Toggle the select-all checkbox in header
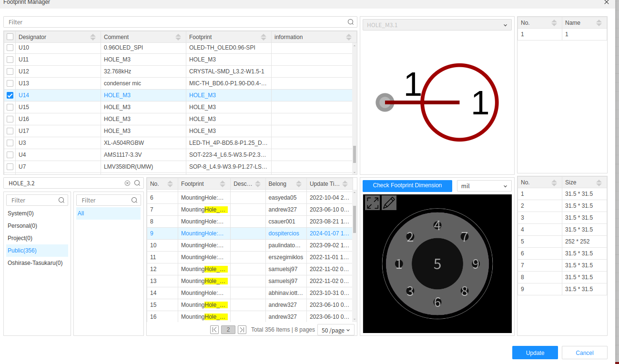The height and width of the screenshot is (364, 619). click(10, 37)
